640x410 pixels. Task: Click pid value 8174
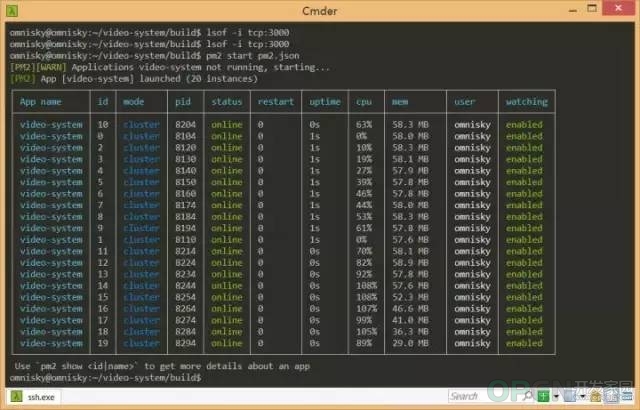click(x=185, y=205)
